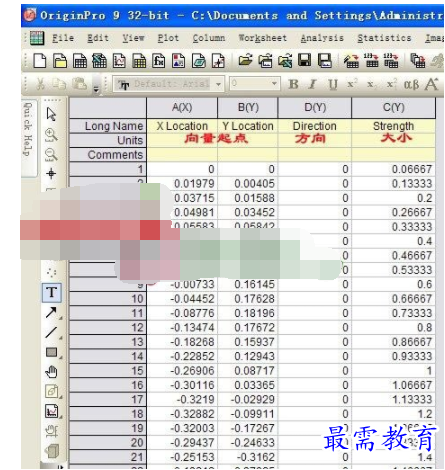Viewport: 445px width, 470px height.
Task: Select the Arrow drawing tool
Action: [51, 312]
